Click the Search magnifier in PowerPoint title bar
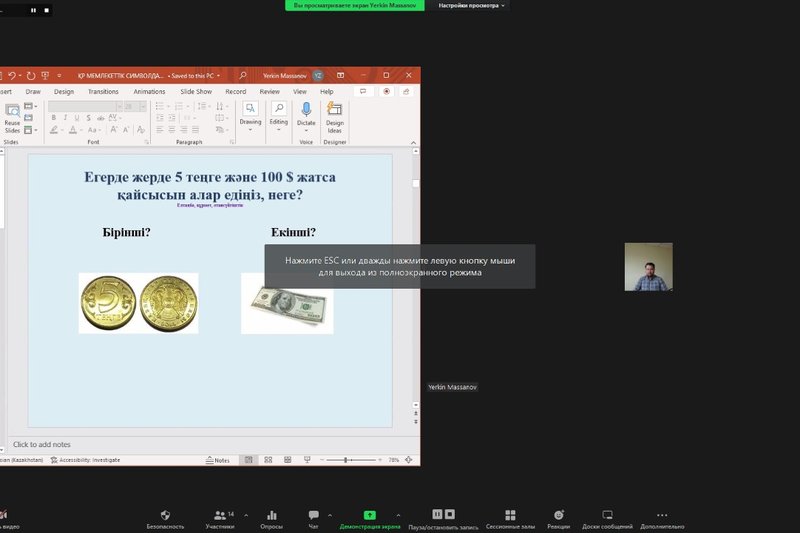Image resolution: width=800 pixels, height=533 pixels. coord(243,75)
